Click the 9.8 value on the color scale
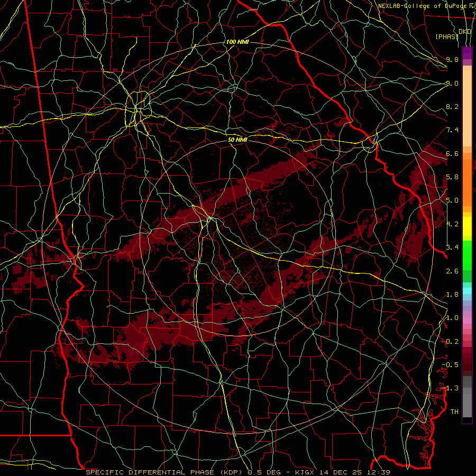 (x=452, y=59)
